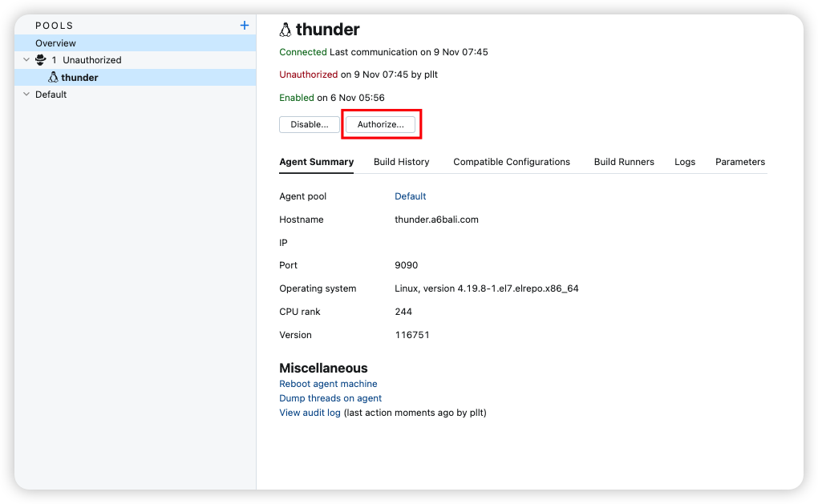Add a new pool with the plus icon

[244, 25]
